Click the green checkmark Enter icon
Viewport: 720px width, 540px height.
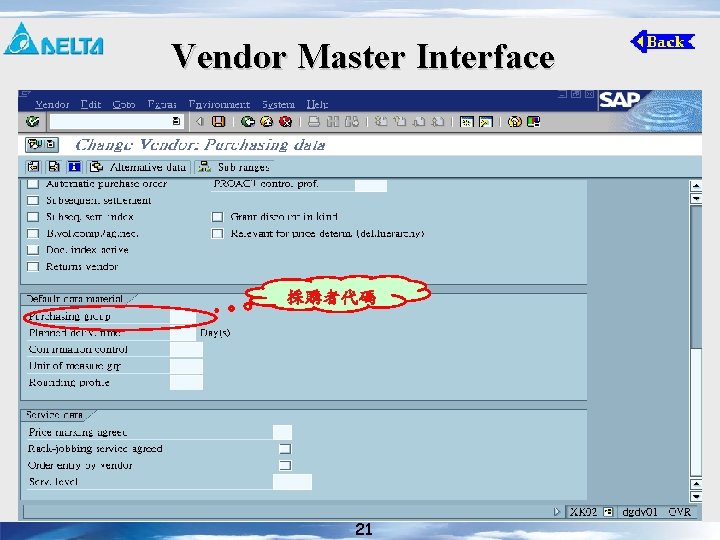pos(33,122)
